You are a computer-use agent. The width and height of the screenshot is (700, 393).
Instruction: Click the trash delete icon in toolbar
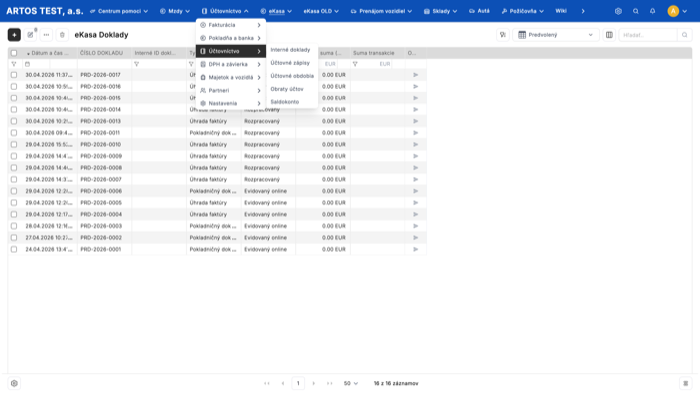(x=62, y=35)
